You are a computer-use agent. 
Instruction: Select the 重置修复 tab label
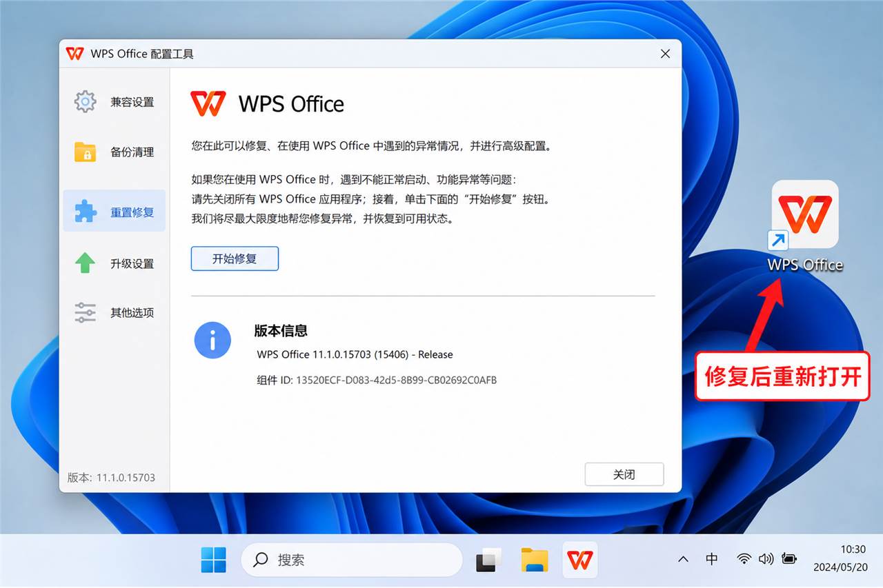132,212
